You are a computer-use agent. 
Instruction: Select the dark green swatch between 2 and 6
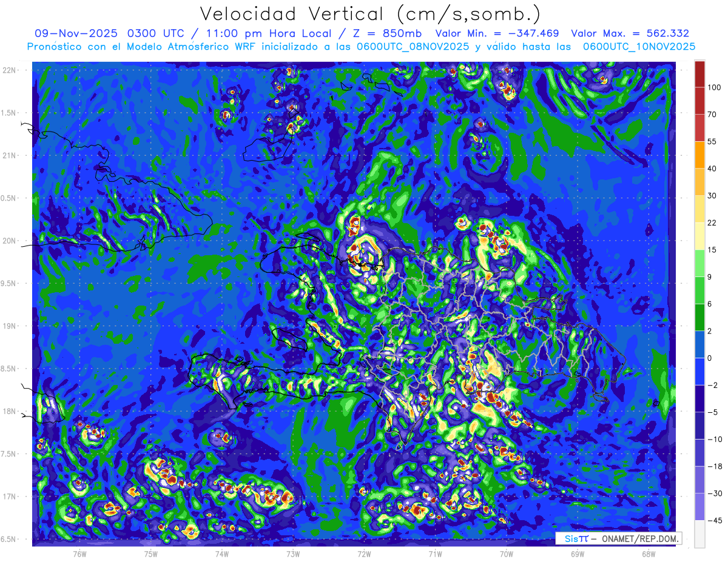click(x=699, y=317)
